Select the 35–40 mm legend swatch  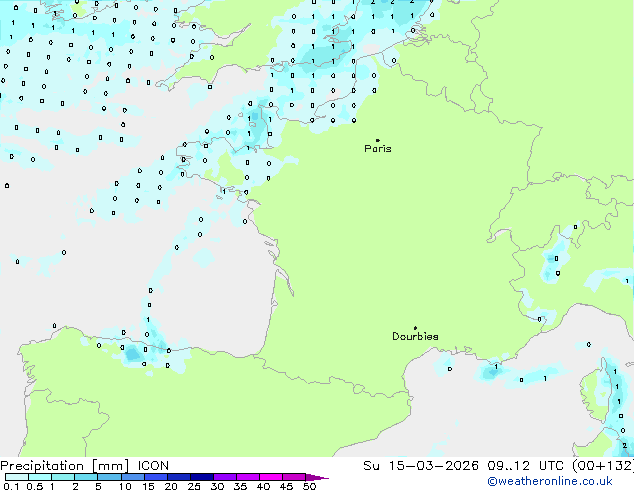(x=248, y=477)
